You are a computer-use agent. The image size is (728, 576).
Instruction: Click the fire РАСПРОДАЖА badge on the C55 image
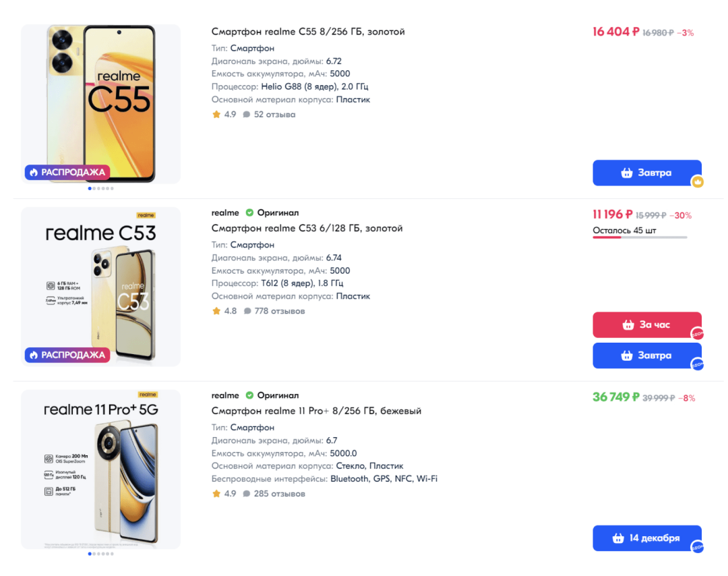67,172
